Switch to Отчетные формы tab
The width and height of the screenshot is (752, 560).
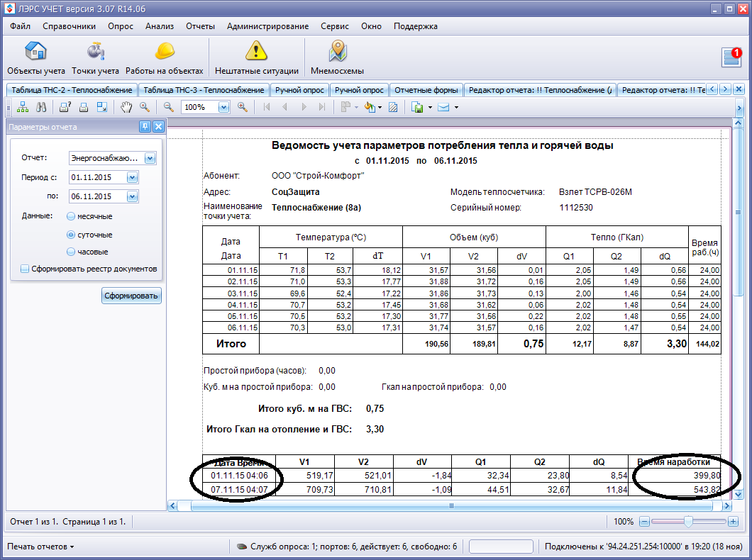[426, 90]
